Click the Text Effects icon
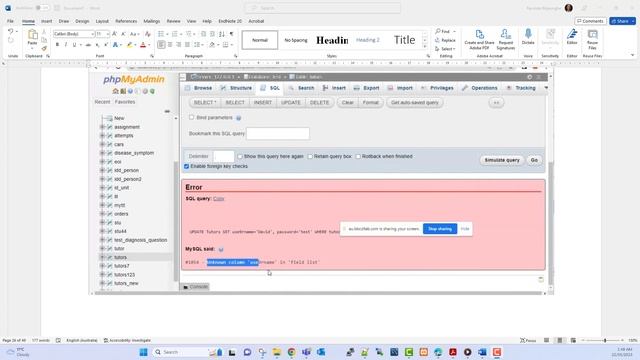 pyautogui.click(x=116, y=45)
